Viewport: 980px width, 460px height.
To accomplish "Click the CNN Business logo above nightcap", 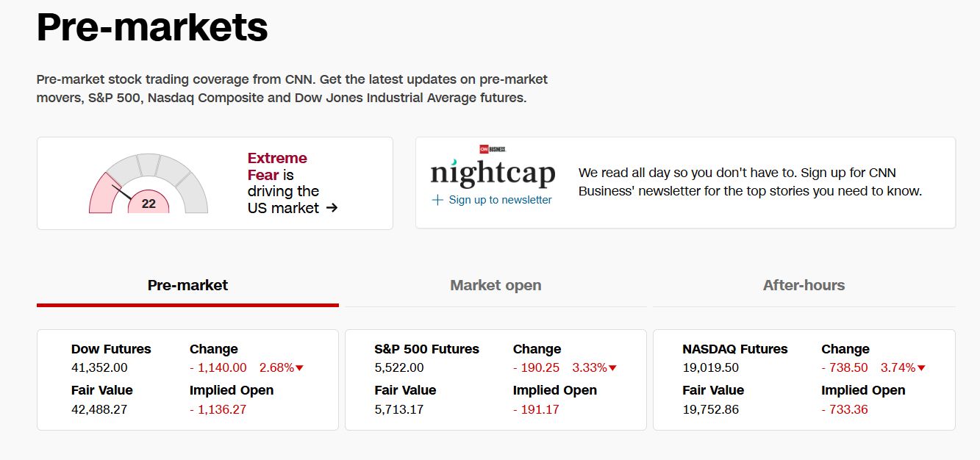I will click(493, 148).
